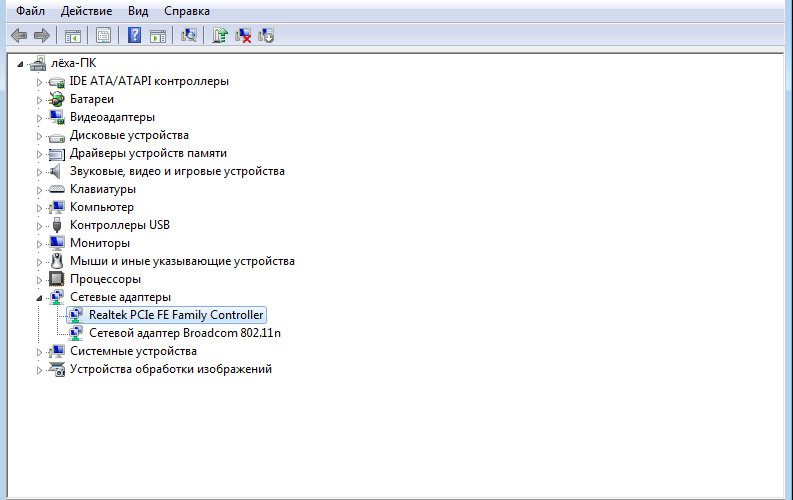Select Звуковые, видео и игровые устройства label
Image resolution: width=793 pixels, height=500 pixels.
pyautogui.click(x=177, y=171)
